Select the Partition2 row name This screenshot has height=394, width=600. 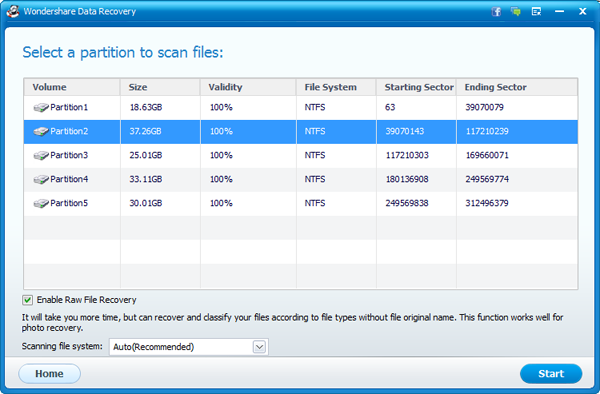coord(69,132)
